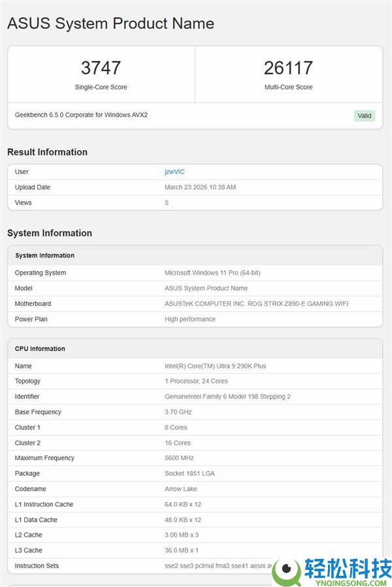The width and height of the screenshot is (392, 587).
Task: Click the Power Plan row label
Action: coord(31,320)
